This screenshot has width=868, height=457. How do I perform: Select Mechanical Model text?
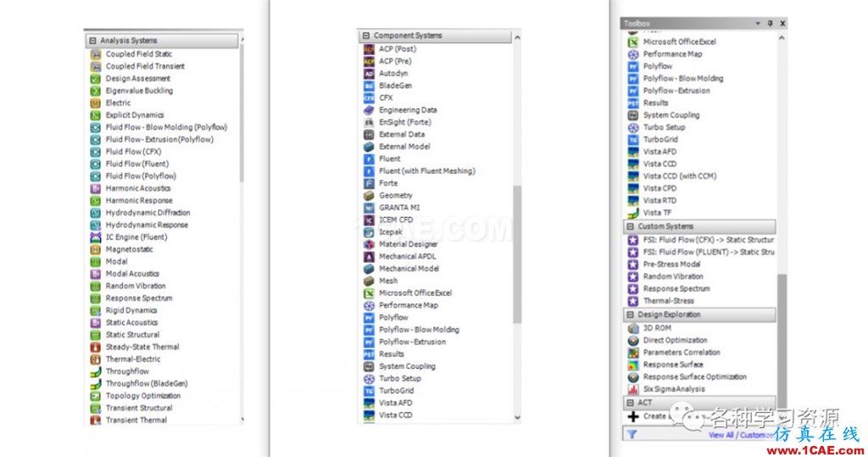(409, 269)
